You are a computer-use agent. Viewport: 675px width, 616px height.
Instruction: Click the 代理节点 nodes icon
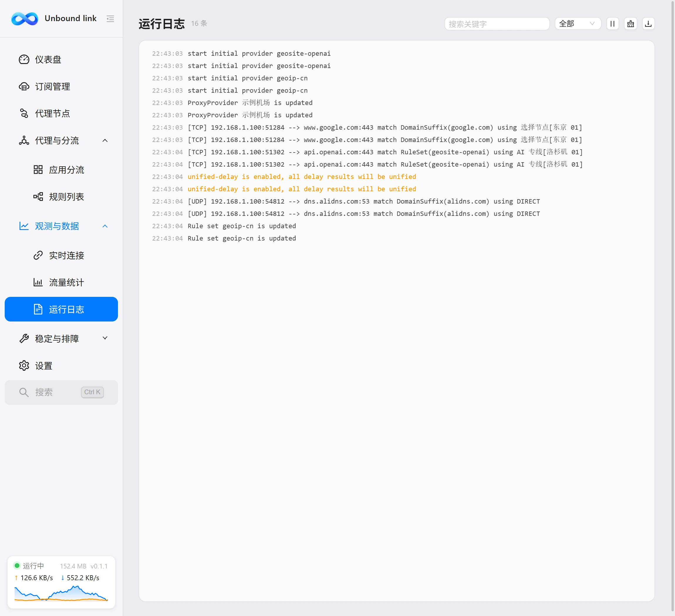24,114
